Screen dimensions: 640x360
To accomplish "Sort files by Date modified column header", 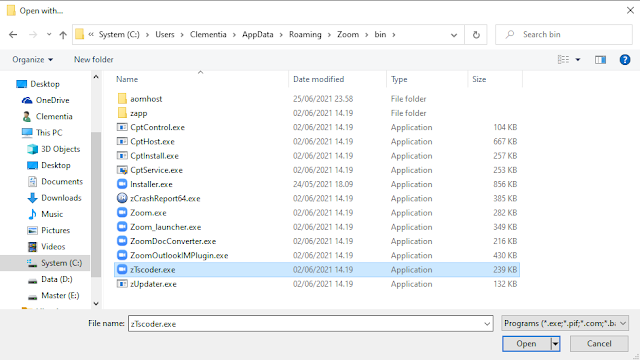I will pos(318,79).
